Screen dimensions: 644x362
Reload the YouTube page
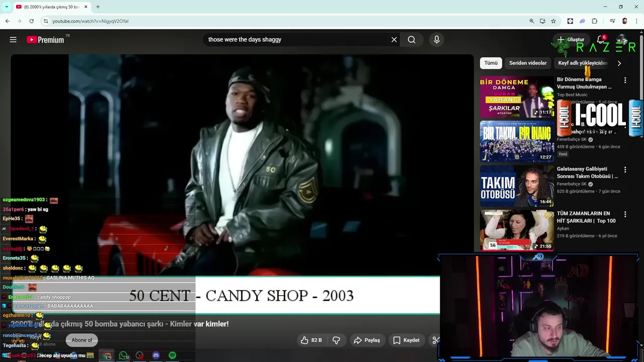pyautogui.click(x=31, y=21)
